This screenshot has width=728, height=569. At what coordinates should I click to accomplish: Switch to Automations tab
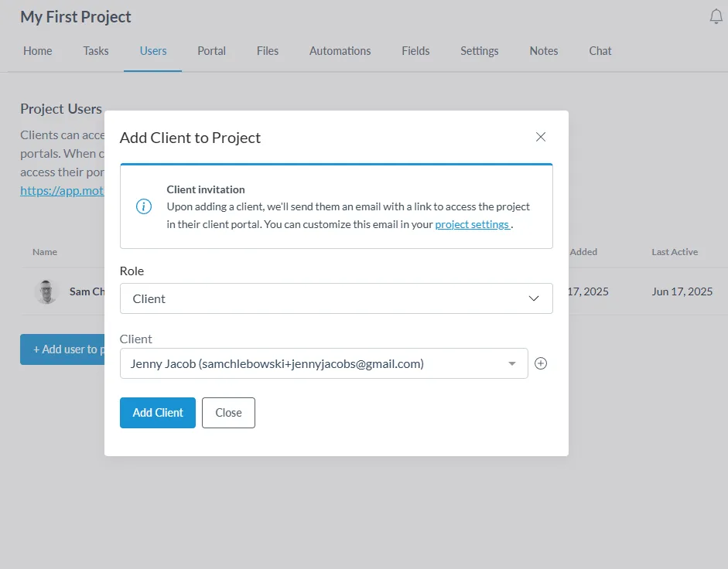(x=340, y=51)
